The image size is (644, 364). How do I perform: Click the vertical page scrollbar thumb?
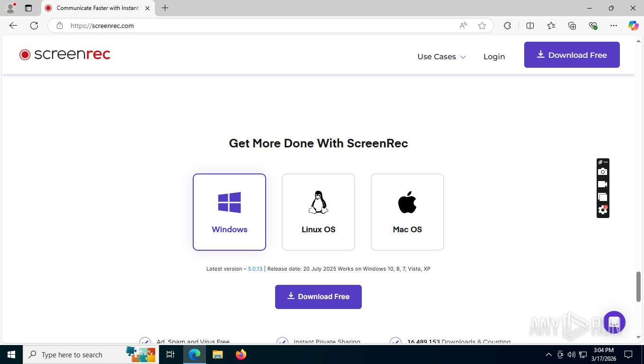(x=638, y=286)
